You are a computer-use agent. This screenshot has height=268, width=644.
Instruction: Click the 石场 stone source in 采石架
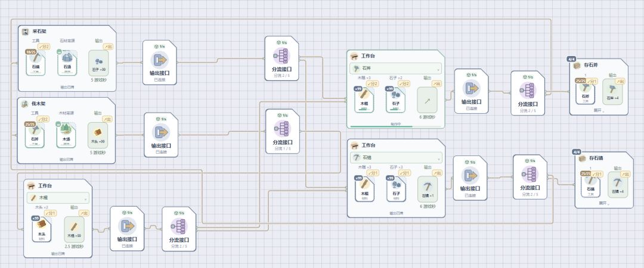(x=67, y=63)
